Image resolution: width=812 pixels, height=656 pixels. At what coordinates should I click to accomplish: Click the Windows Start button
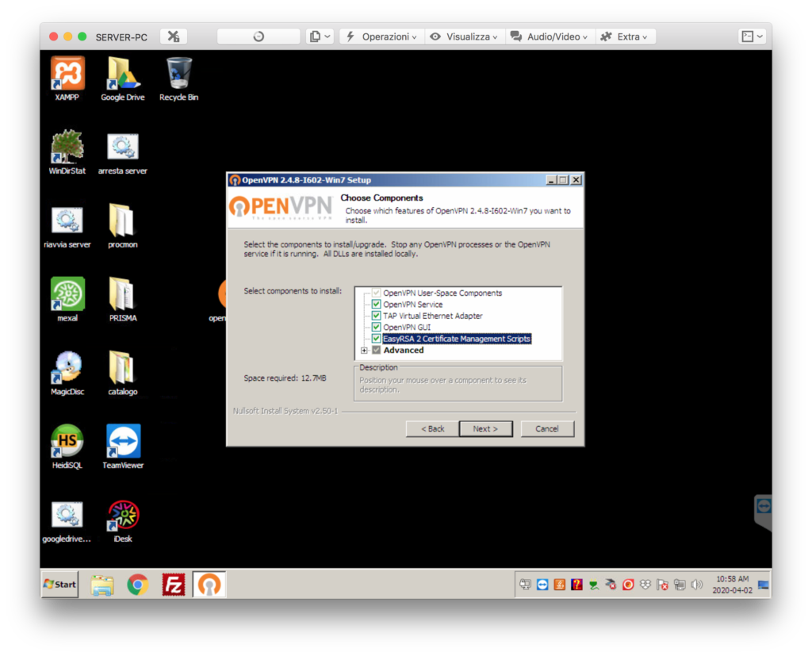(59, 585)
